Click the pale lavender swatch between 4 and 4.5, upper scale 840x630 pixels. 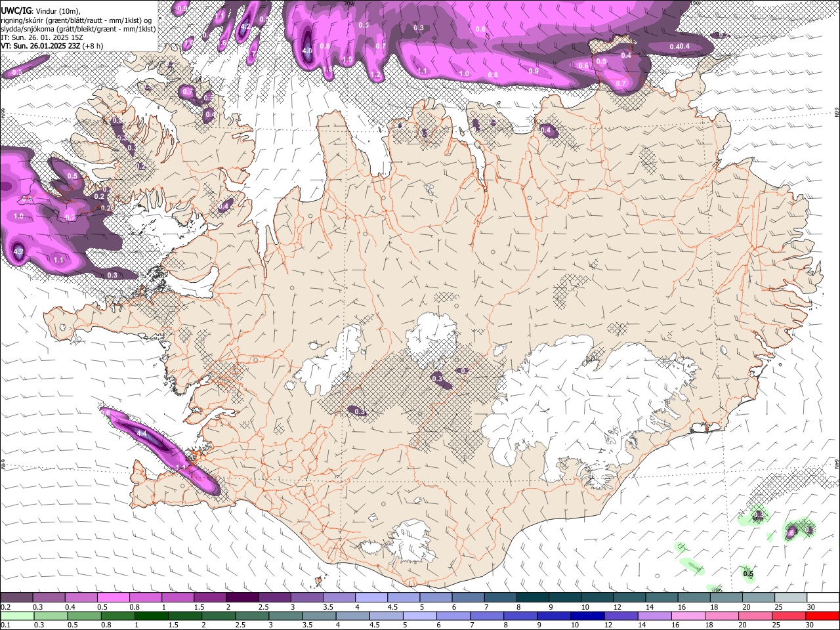pyautogui.click(x=371, y=597)
